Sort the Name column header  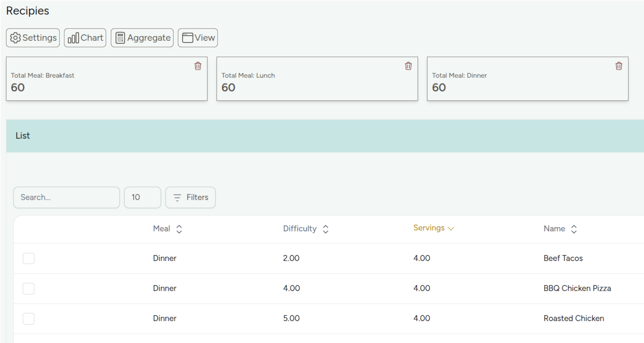tap(574, 229)
